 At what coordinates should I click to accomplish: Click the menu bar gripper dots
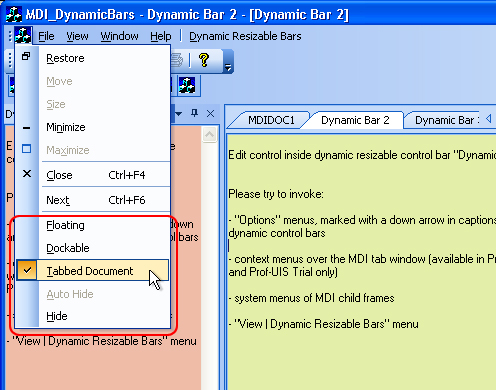tap(10, 36)
